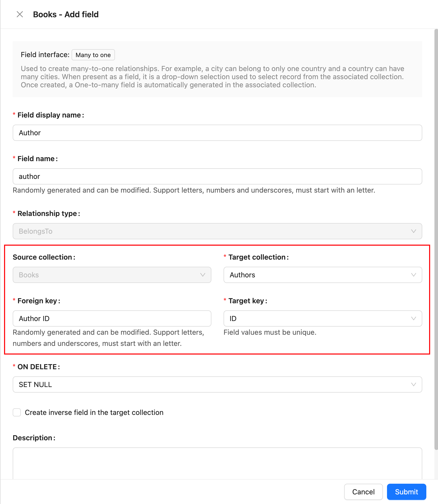Image resolution: width=438 pixels, height=504 pixels.
Task: Edit the Foreign key Author ID field
Action: coord(112,318)
